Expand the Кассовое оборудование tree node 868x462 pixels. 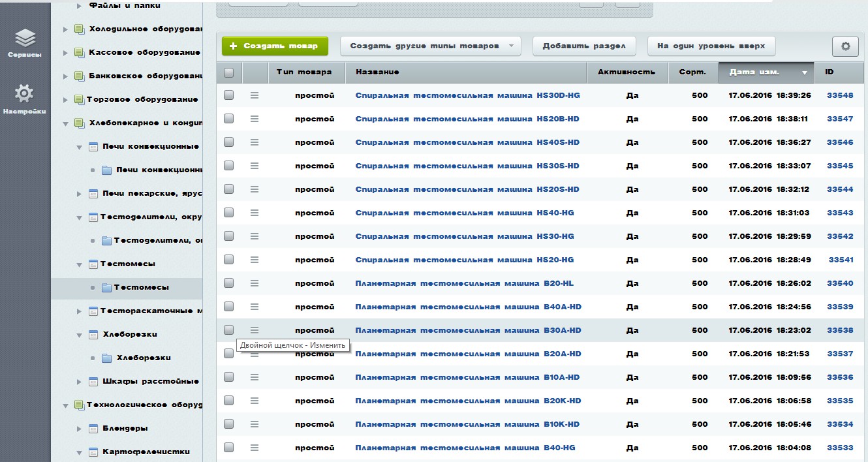click(65, 52)
